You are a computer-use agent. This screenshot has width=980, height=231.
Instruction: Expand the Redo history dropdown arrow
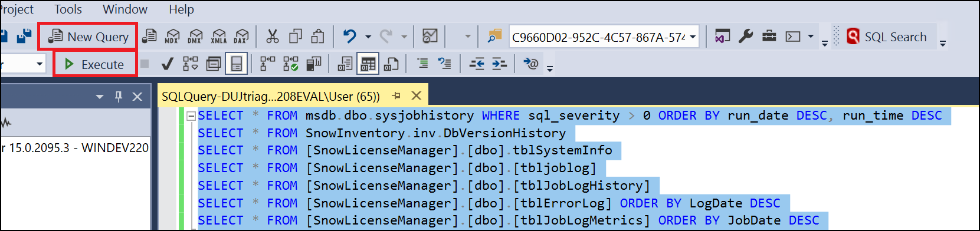(404, 37)
